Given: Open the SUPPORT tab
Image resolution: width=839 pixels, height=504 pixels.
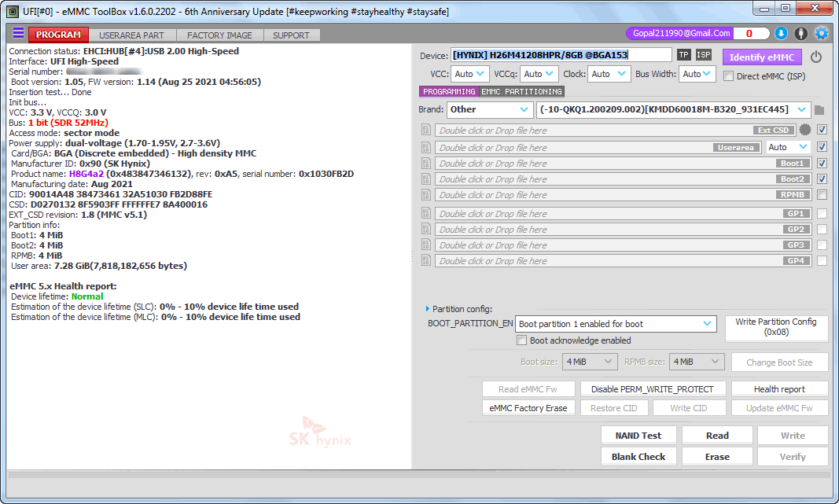Looking at the screenshot, I should [291, 35].
